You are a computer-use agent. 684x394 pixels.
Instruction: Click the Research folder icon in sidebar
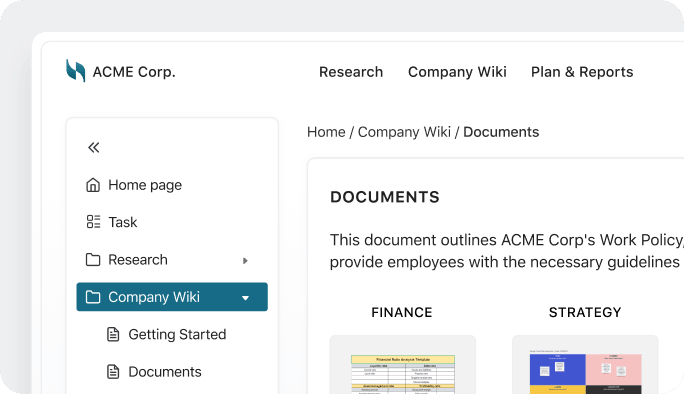(93, 260)
